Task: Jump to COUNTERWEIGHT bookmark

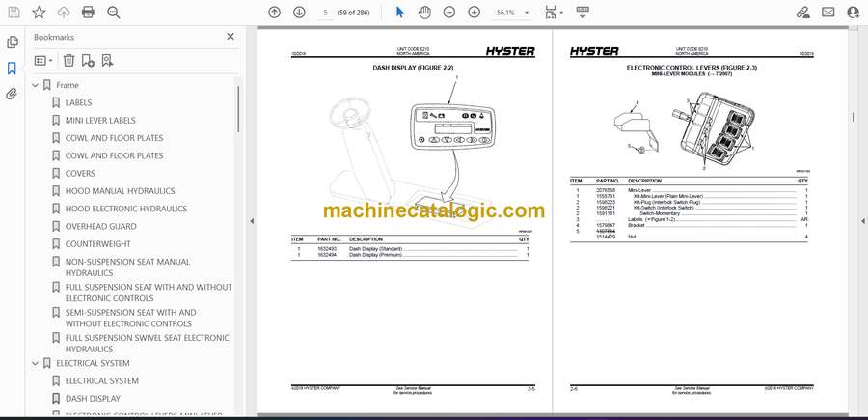Action: point(98,244)
